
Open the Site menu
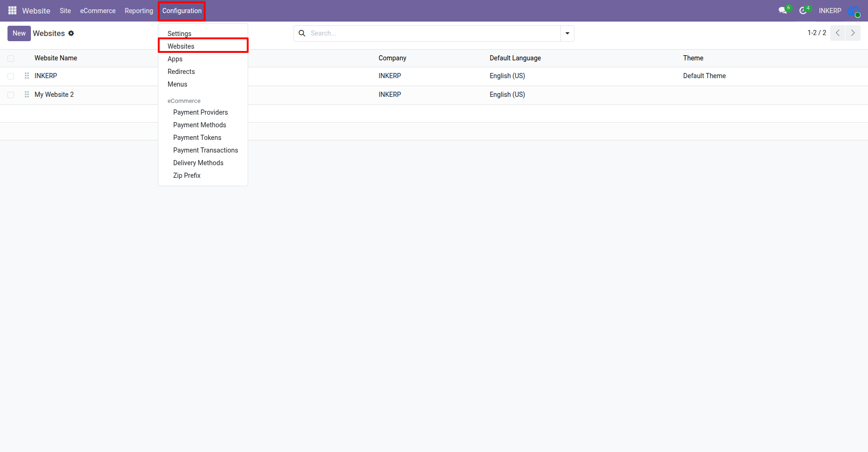65,11
